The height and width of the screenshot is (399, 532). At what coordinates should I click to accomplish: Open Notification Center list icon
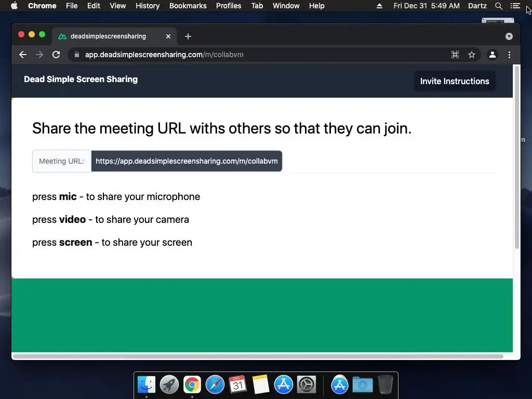[515, 6]
